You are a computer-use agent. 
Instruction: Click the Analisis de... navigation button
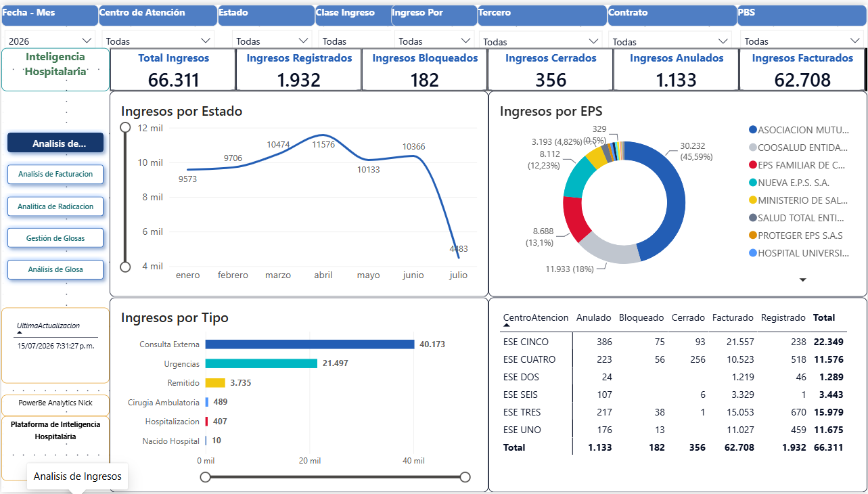[x=55, y=143]
